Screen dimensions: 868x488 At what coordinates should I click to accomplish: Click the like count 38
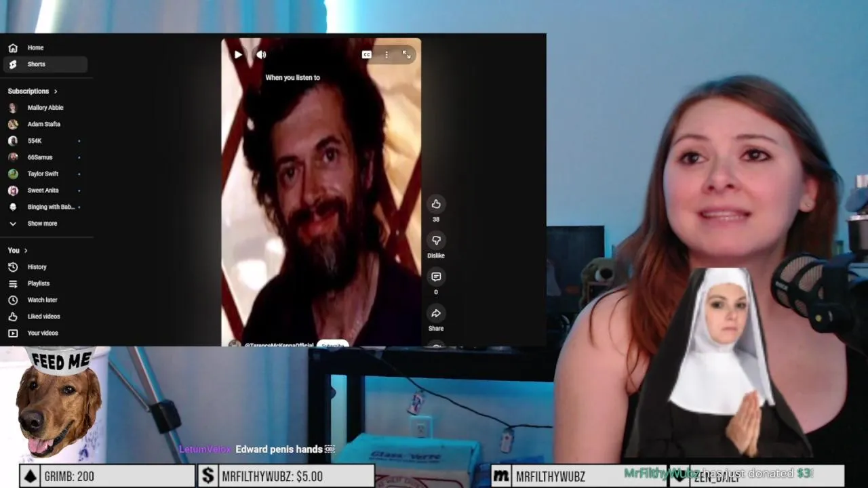tap(436, 220)
